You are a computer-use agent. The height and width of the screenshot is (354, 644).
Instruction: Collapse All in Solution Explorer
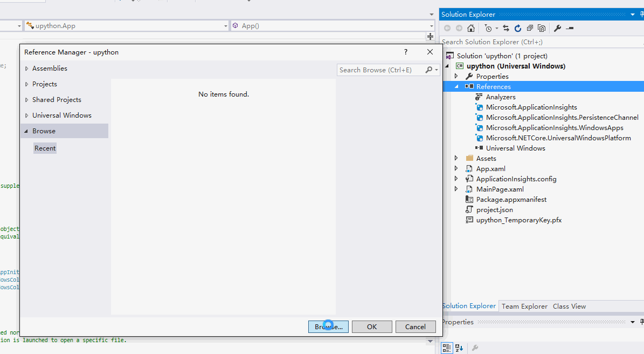(x=530, y=28)
